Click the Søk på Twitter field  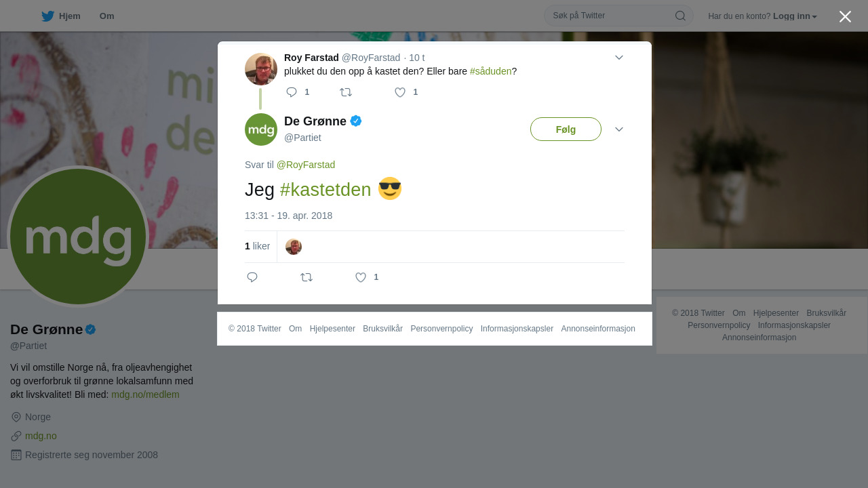[610, 16]
